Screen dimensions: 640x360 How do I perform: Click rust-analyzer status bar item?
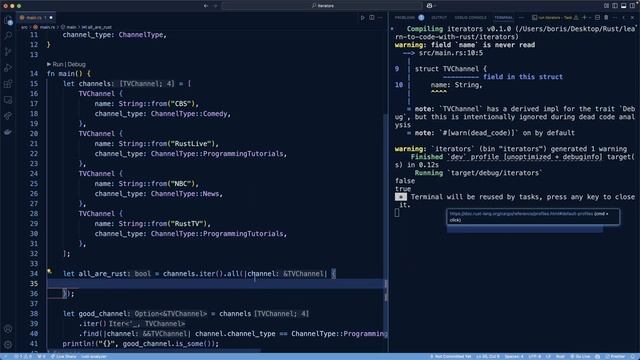tap(93, 356)
